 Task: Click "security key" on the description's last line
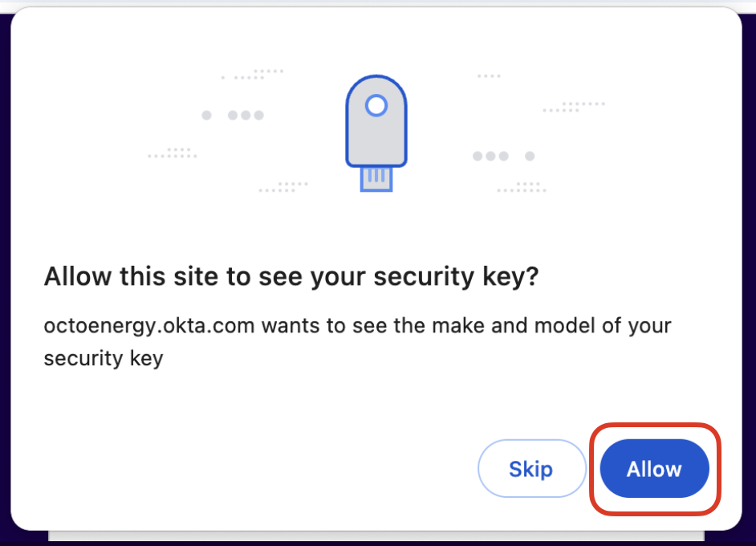pos(103,357)
